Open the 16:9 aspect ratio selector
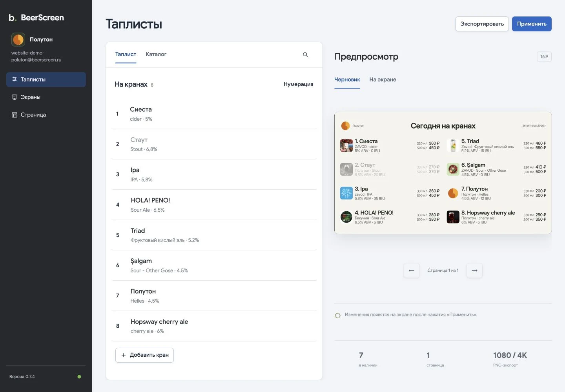Image resolution: width=565 pixels, height=392 pixels. (x=544, y=57)
